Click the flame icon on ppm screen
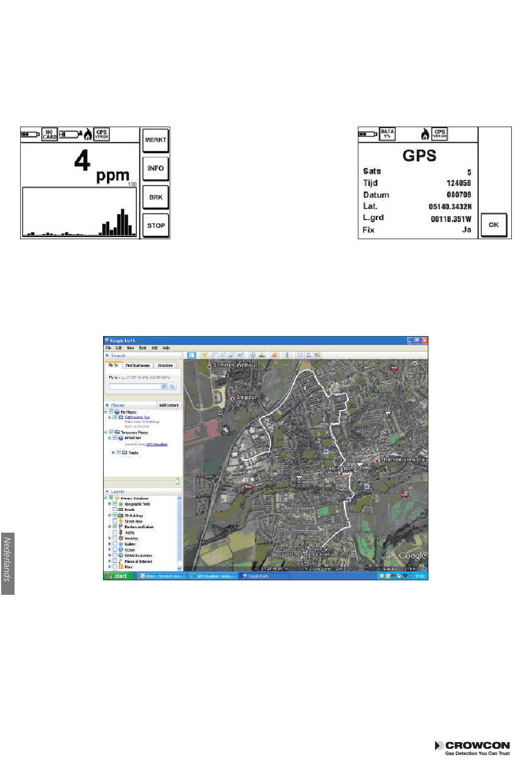The width and height of the screenshot is (532, 764). [x=87, y=135]
